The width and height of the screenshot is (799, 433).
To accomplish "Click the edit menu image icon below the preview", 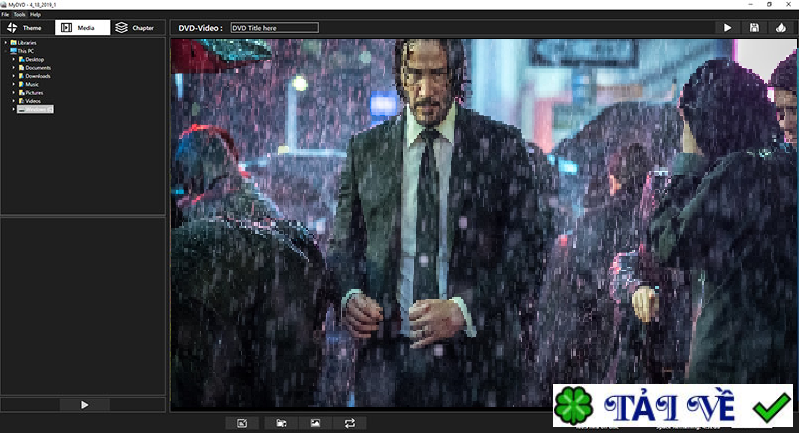I will tap(242, 423).
